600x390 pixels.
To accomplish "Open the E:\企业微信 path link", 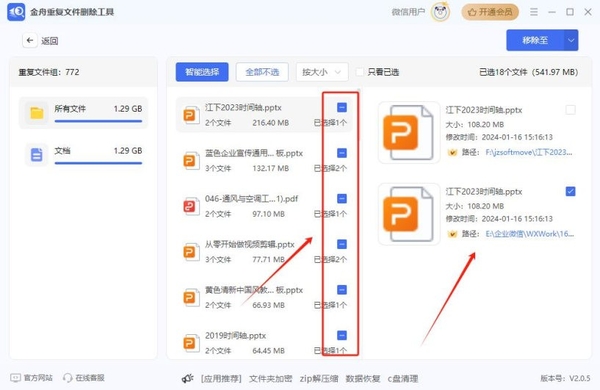I will coord(530,234).
